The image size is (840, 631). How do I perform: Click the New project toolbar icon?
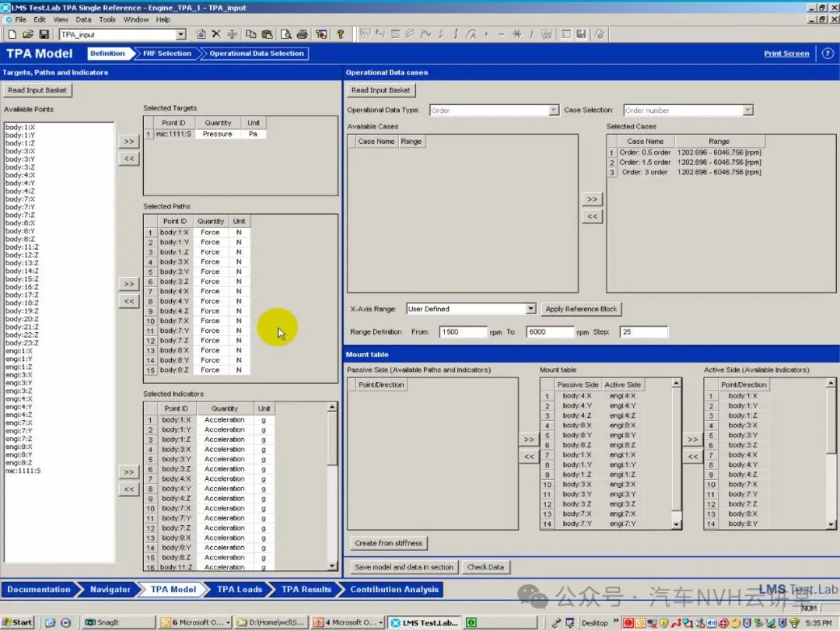[12, 34]
